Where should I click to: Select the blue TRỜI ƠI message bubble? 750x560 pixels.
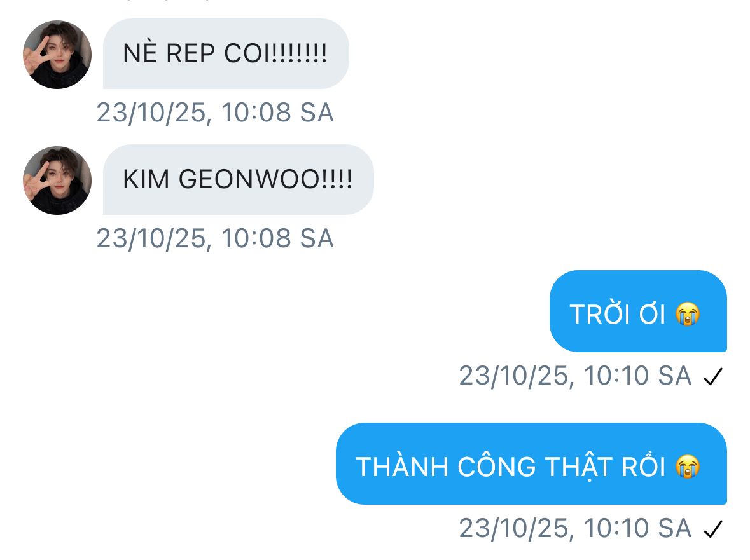(x=638, y=311)
